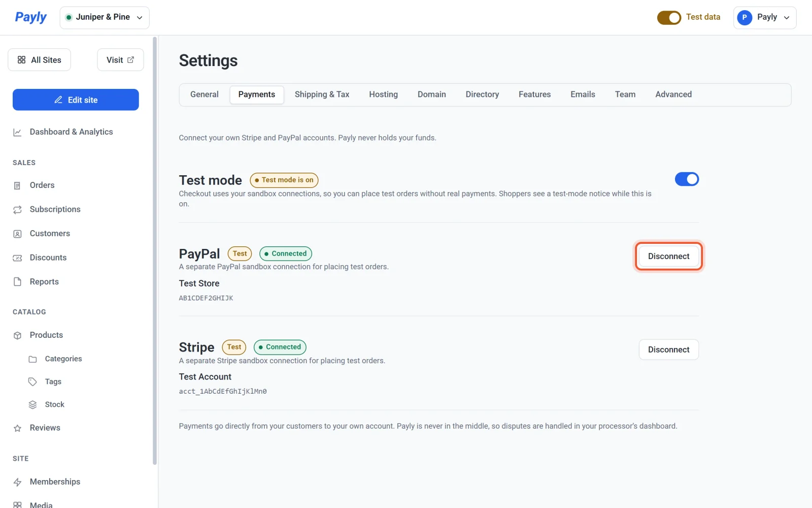
Task: Click the Categories folder icon
Action: [32, 359]
